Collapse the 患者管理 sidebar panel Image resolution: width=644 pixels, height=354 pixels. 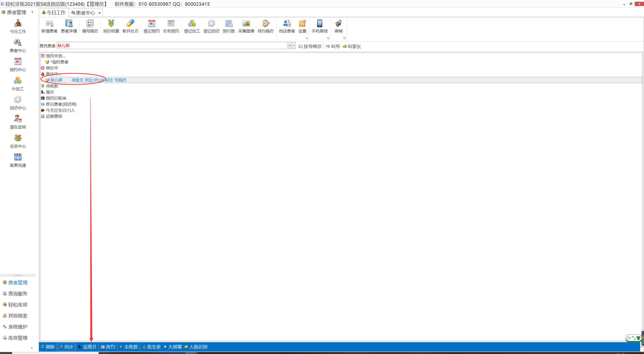pyautogui.click(x=32, y=12)
